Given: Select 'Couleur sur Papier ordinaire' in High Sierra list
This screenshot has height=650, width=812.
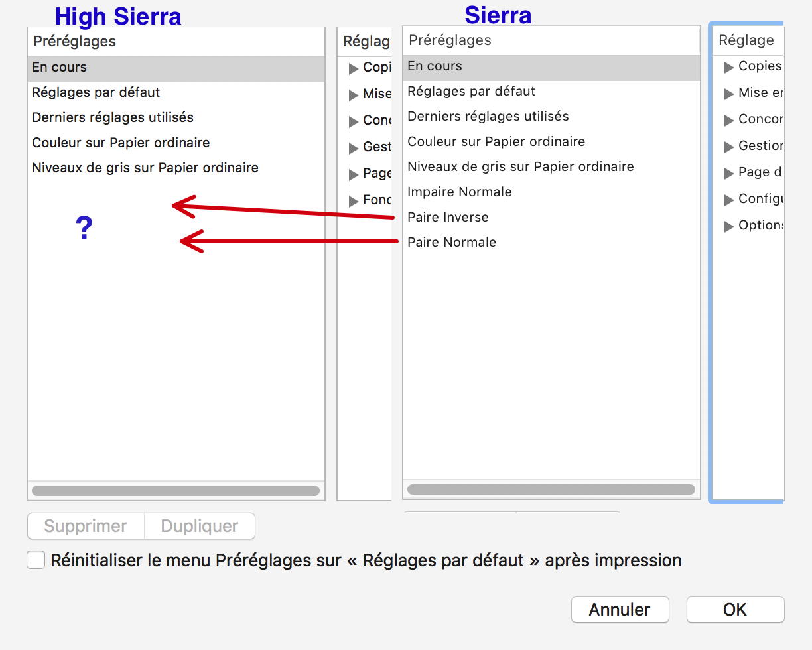Looking at the screenshot, I should (x=176, y=143).
